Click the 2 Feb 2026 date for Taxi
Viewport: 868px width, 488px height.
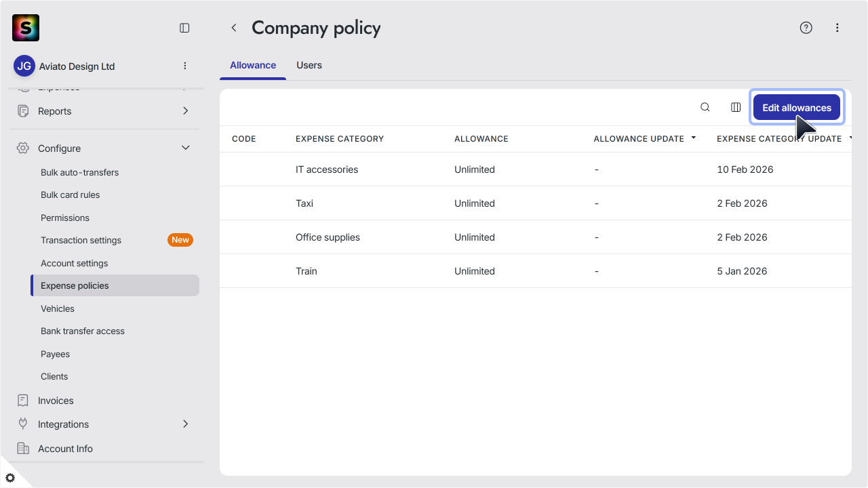pyautogui.click(x=742, y=203)
